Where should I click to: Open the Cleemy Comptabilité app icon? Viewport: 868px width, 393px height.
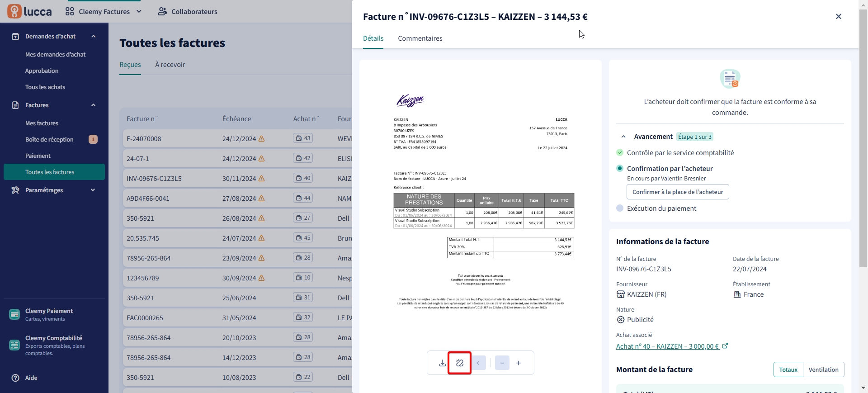pos(14,345)
